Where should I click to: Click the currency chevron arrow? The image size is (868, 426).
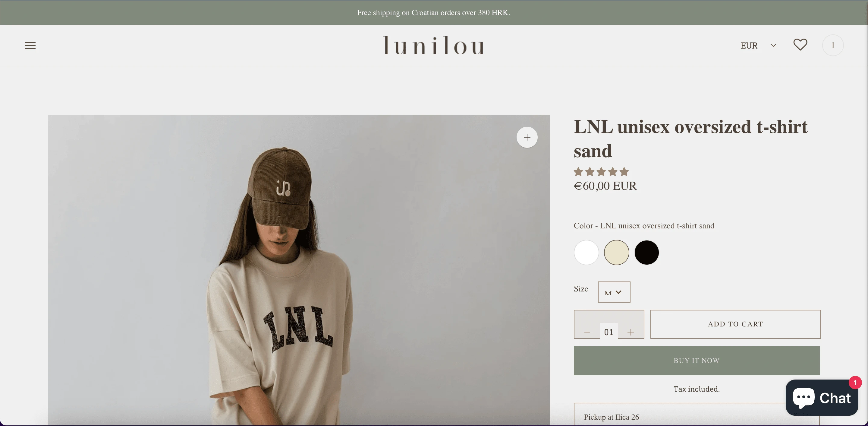pos(774,46)
